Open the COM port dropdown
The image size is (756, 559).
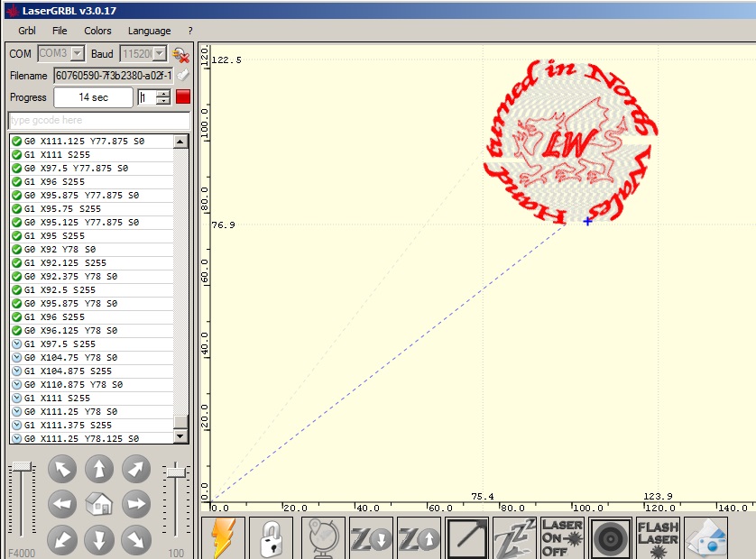coord(78,53)
